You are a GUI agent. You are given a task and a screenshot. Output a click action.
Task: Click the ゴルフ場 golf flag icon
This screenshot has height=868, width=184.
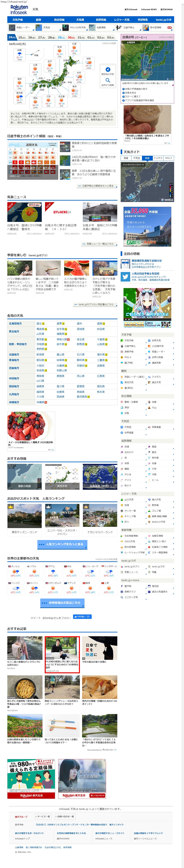click(149, 511)
